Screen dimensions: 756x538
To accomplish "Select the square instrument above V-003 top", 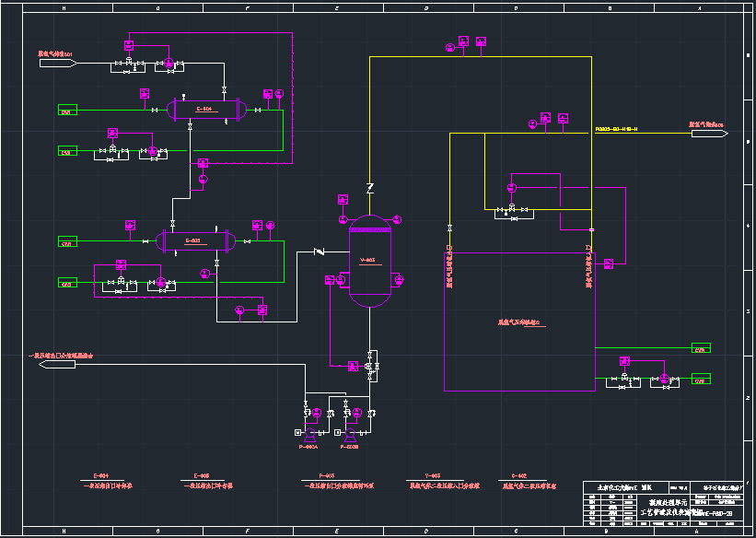I will (343, 199).
